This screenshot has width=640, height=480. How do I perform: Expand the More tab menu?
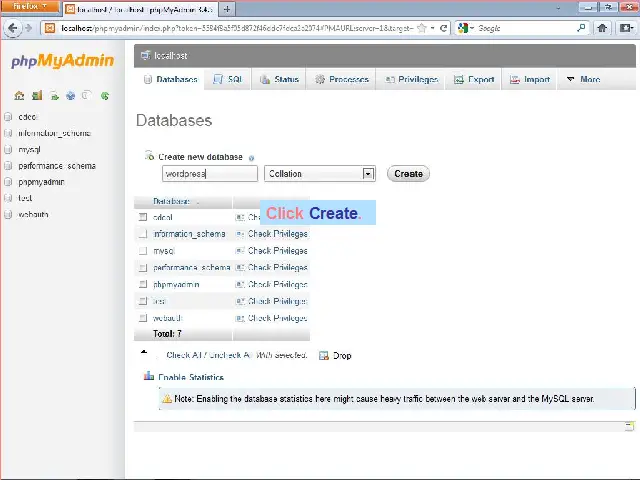584,79
